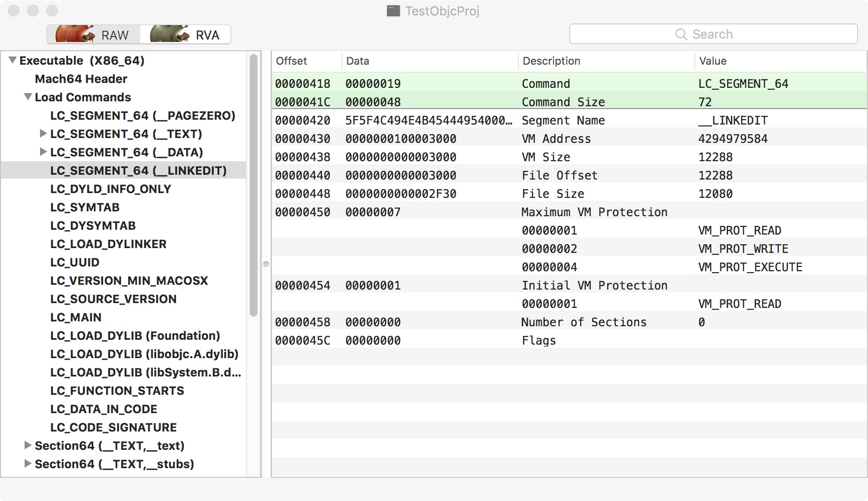Select LC_LOAD_DYLINKER entry

point(108,244)
